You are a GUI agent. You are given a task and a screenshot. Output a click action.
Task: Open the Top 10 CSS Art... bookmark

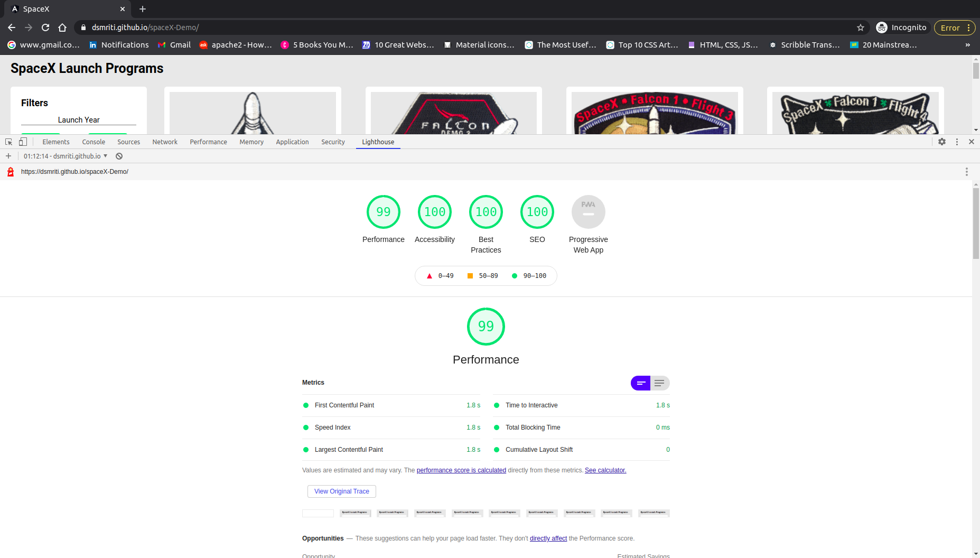pos(642,45)
